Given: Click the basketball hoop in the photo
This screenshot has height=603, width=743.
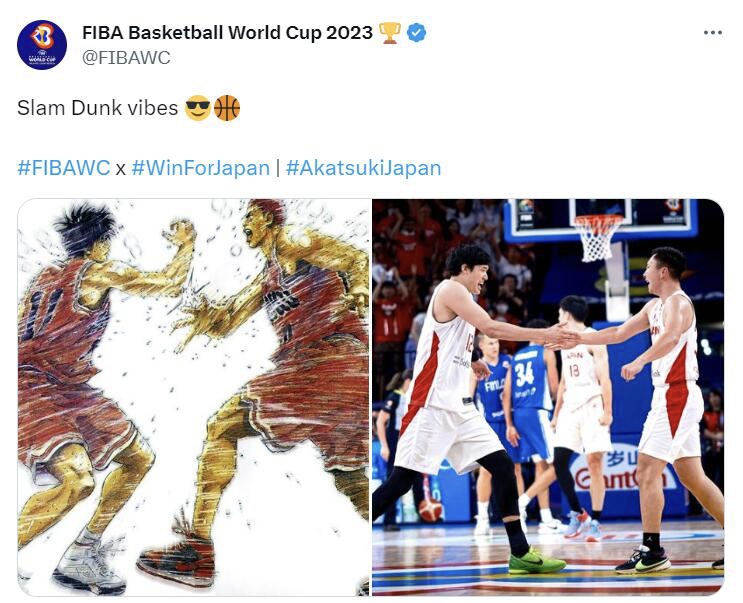Looking at the screenshot, I should [x=598, y=238].
